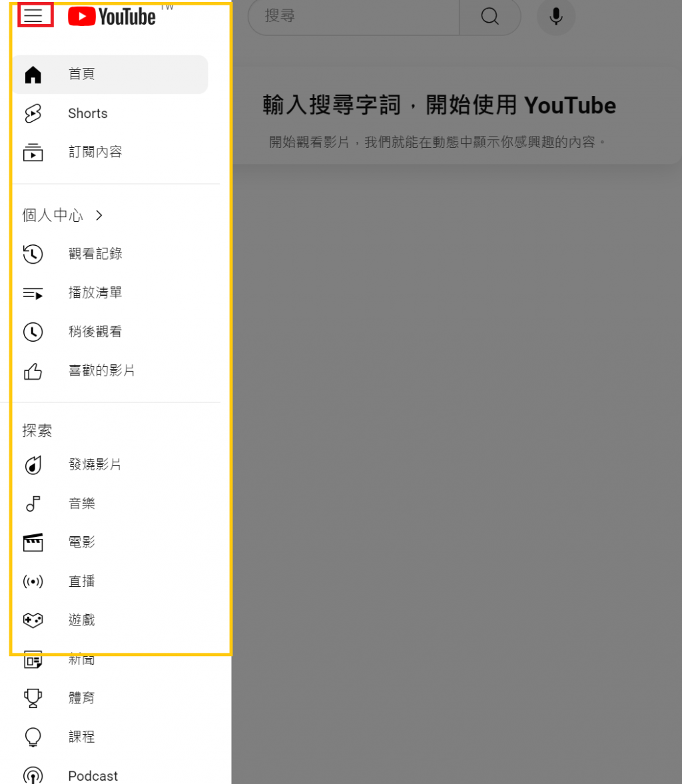This screenshot has width=682, height=784.
Task: Select the 首頁 menu item
Action: (x=111, y=75)
